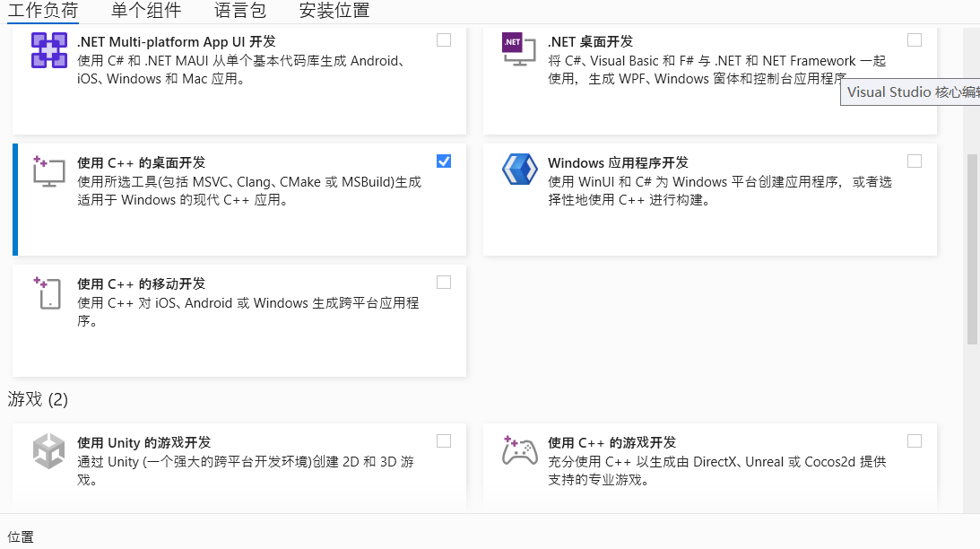This screenshot has height=549, width=980.
Task: Click the C++ desktop development monitor icon
Action: (48, 171)
